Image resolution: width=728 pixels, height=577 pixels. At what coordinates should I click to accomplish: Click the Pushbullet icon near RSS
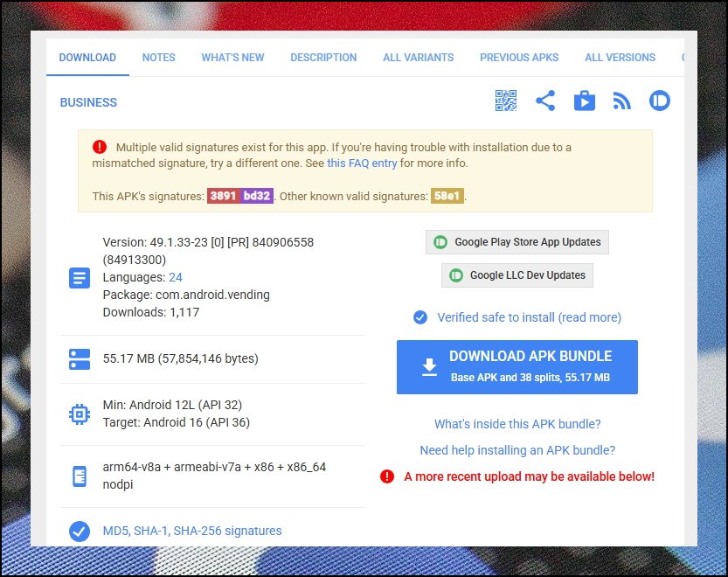[659, 101]
